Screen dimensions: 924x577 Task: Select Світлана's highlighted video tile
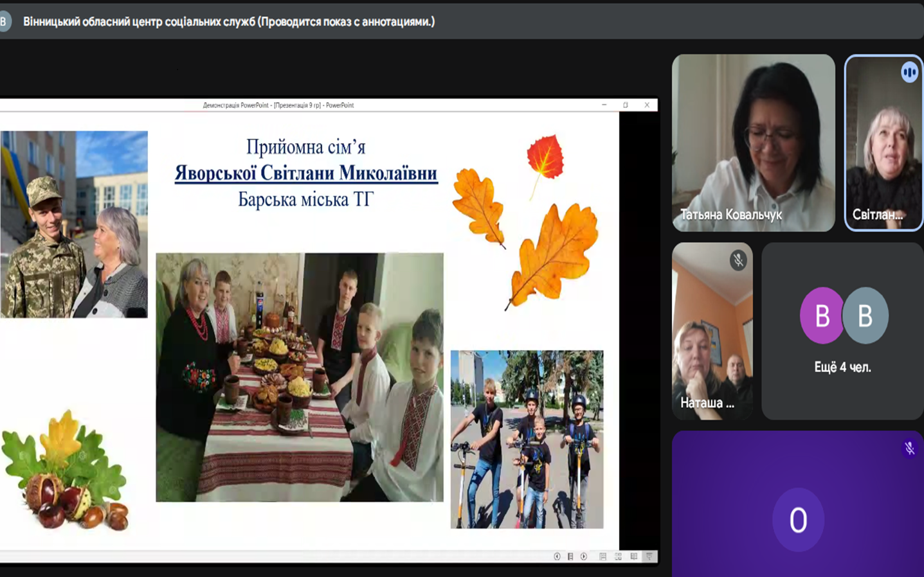click(x=883, y=143)
